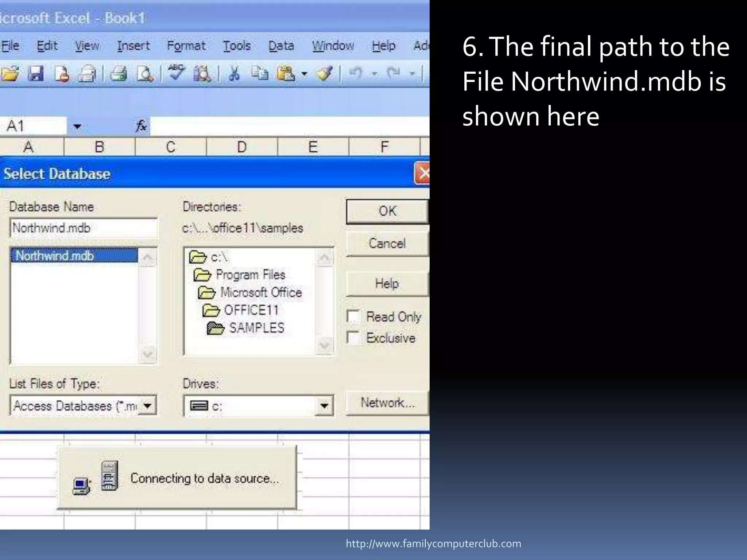
Task: Click the Open folder toolbar icon
Action: [9, 74]
